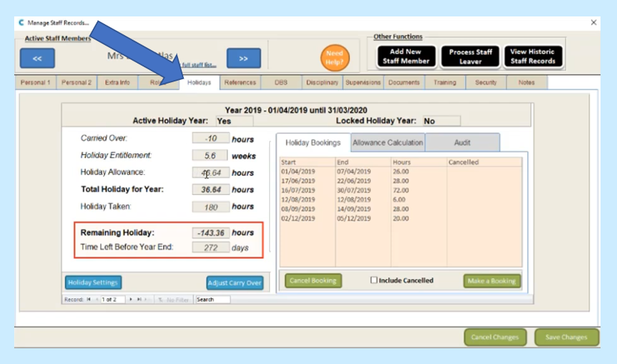
Task: Click the No Filter indicator
Action: coord(174,300)
